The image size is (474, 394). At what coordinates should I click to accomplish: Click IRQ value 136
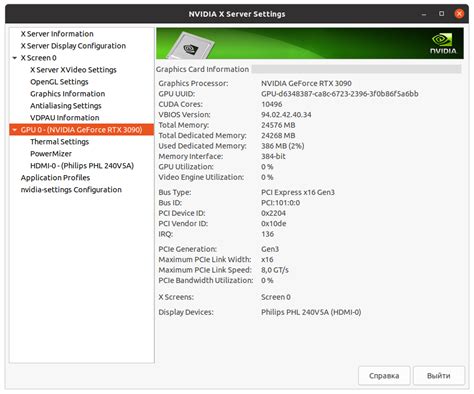[x=268, y=234]
